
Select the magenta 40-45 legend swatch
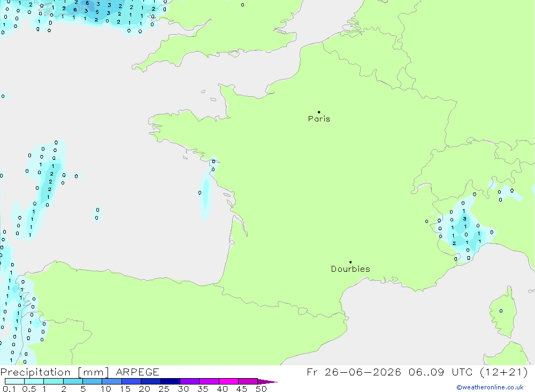(x=228, y=381)
